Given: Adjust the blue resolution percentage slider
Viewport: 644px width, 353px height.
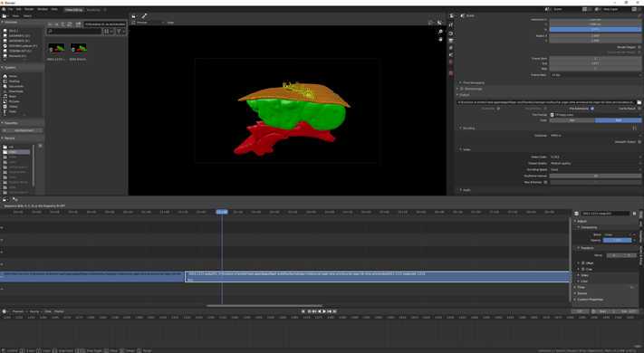Looking at the screenshot, I should (595, 30).
